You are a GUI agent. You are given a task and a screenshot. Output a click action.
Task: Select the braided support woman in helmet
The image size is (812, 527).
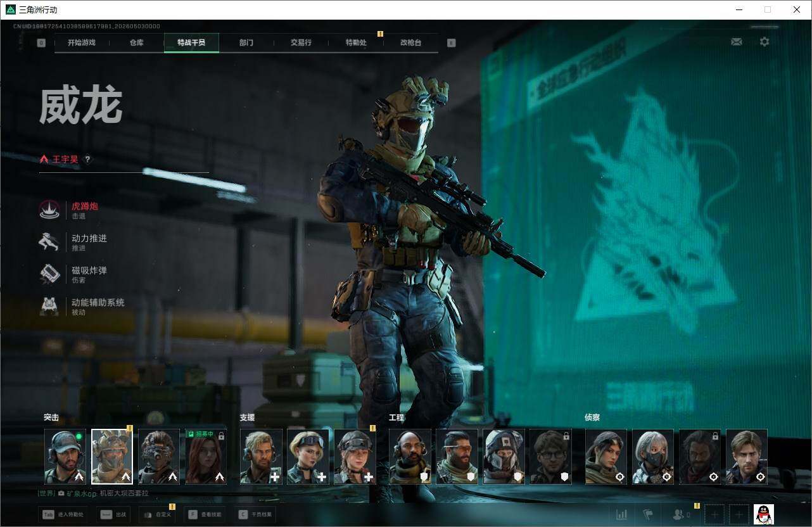pyautogui.click(x=355, y=457)
